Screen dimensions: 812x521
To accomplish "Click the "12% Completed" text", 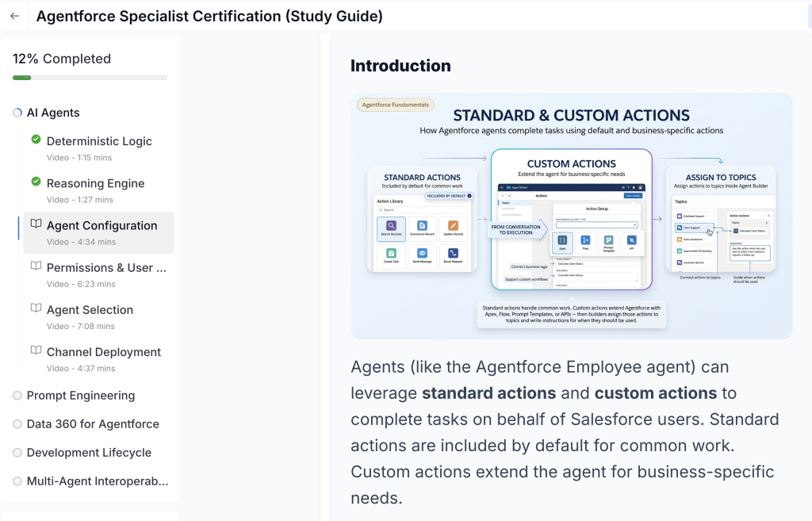I will coord(62,59).
